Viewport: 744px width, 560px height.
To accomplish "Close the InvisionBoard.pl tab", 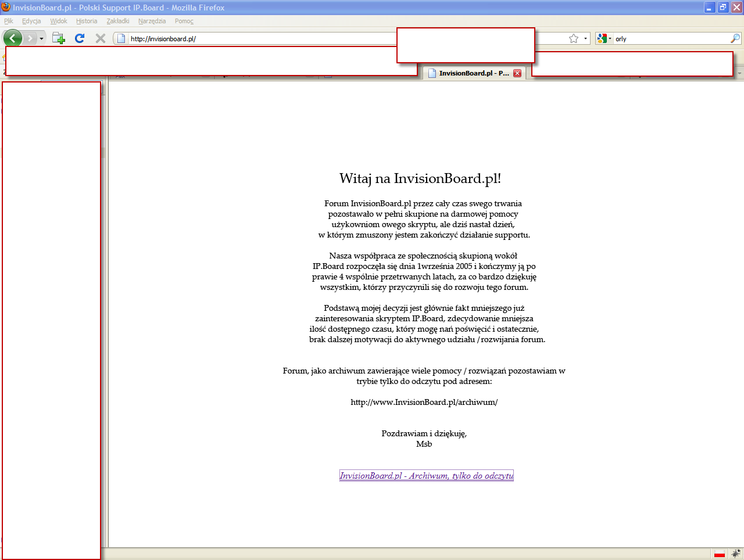I will (517, 73).
